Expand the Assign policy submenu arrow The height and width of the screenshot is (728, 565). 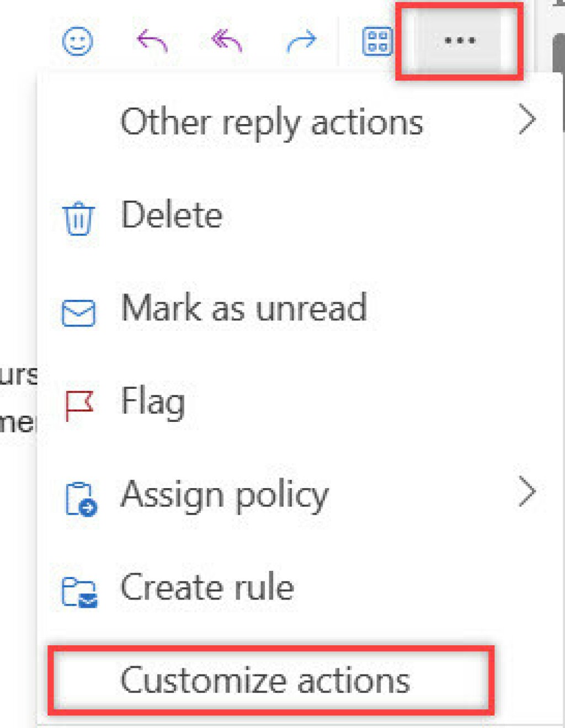527,493
